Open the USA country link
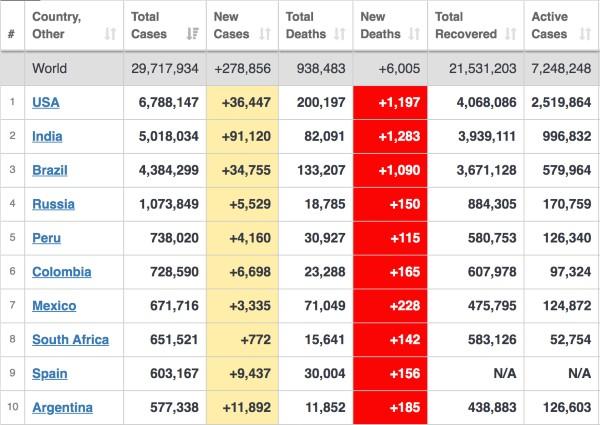Screen dimensions: 600x425 (46, 102)
